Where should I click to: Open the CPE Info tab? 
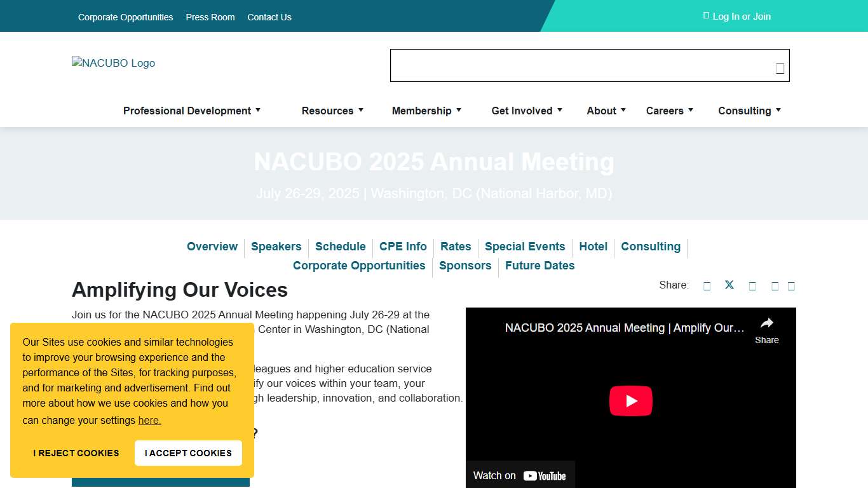click(x=403, y=247)
